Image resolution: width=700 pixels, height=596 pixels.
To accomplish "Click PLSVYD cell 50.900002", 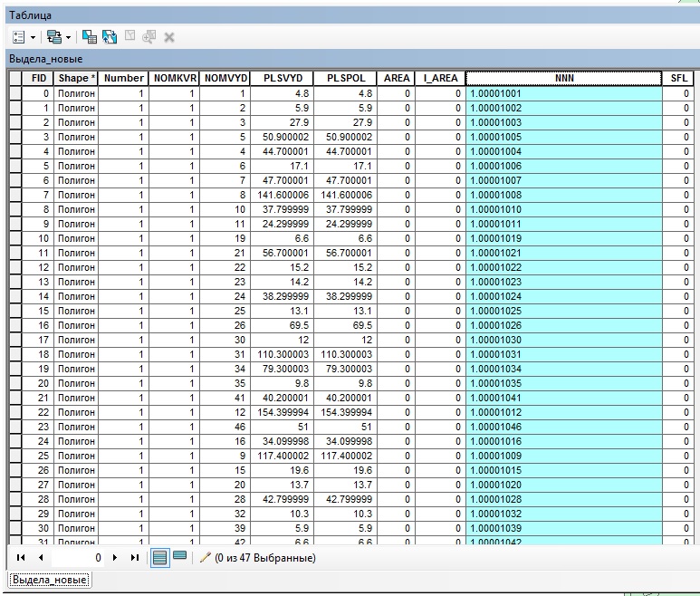I will coord(283,137).
